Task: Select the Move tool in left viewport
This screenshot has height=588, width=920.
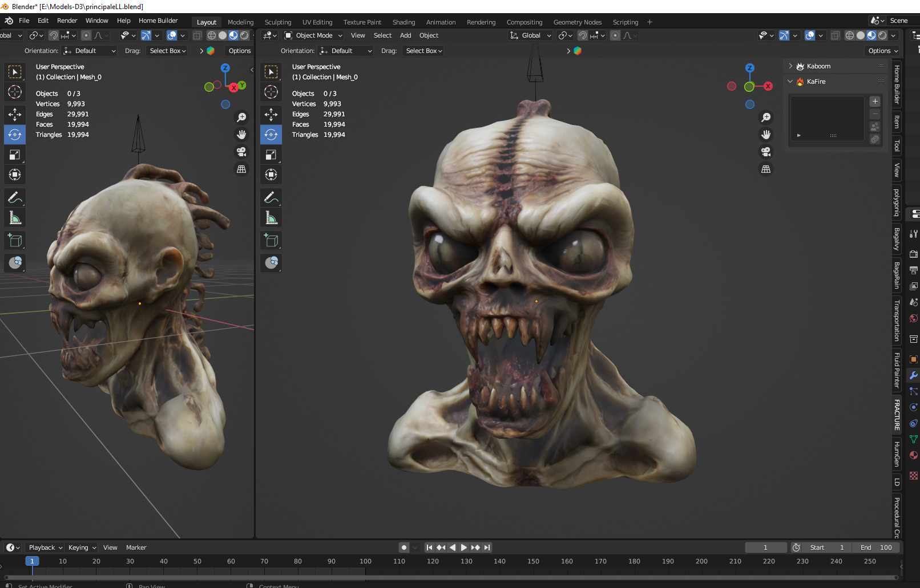Action: click(15, 115)
